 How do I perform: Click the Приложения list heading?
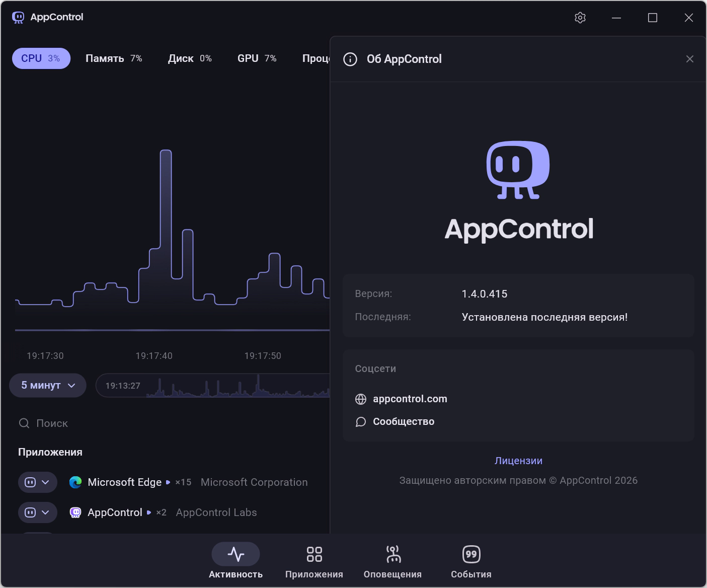tap(50, 452)
